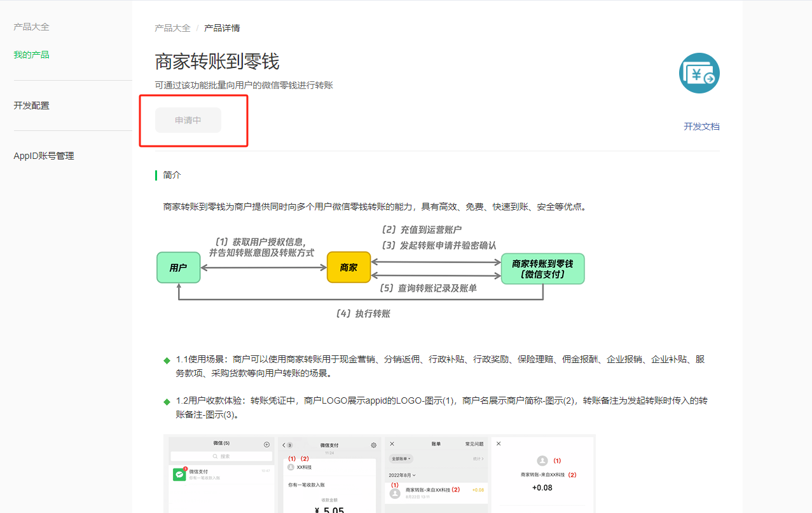
Task: Click the 商家转账到零钱 product wallet icon
Action: (x=699, y=73)
